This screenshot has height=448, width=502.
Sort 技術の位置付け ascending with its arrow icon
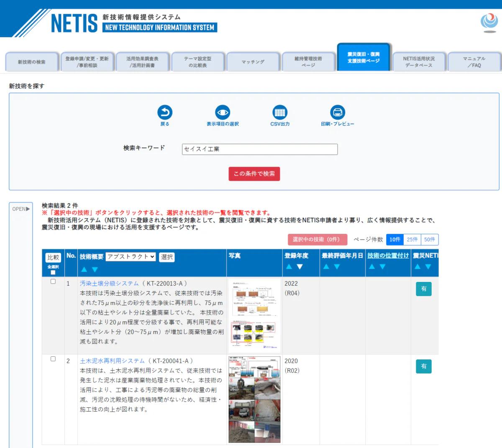click(372, 266)
